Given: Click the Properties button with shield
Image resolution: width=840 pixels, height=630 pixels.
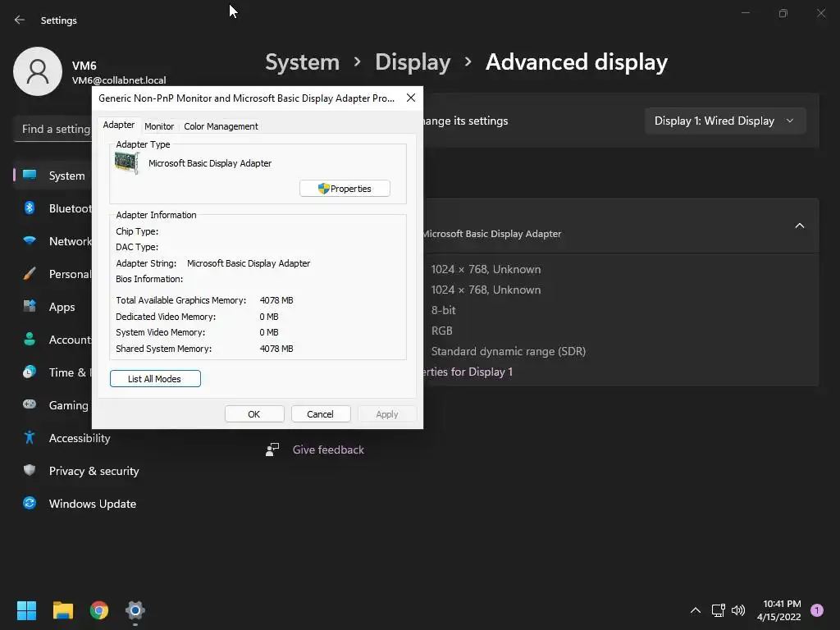Looking at the screenshot, I should pyautogui.click(x=345, y=189).
